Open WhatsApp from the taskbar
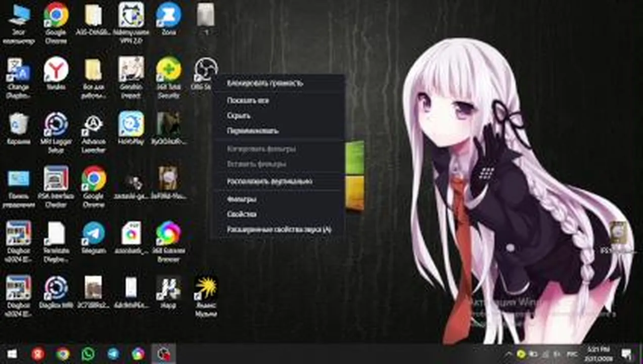The image size is (643, 364). (88, 353)
